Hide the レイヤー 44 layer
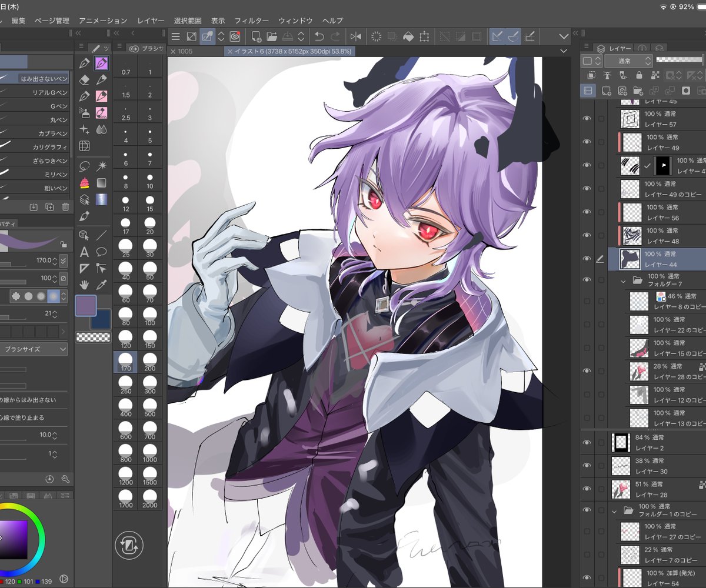The width and height of the screenshot is (706, 588). [587, 259]
